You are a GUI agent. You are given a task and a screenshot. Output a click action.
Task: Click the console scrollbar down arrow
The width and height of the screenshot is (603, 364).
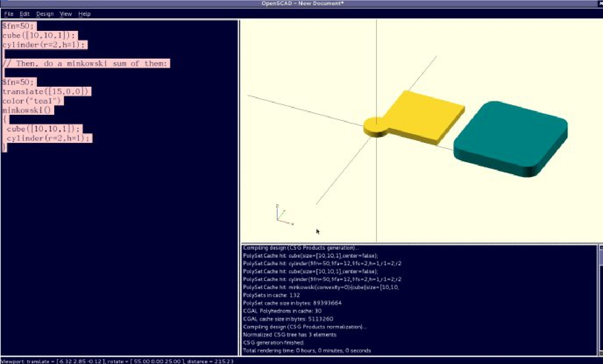[x=601, y=352]
